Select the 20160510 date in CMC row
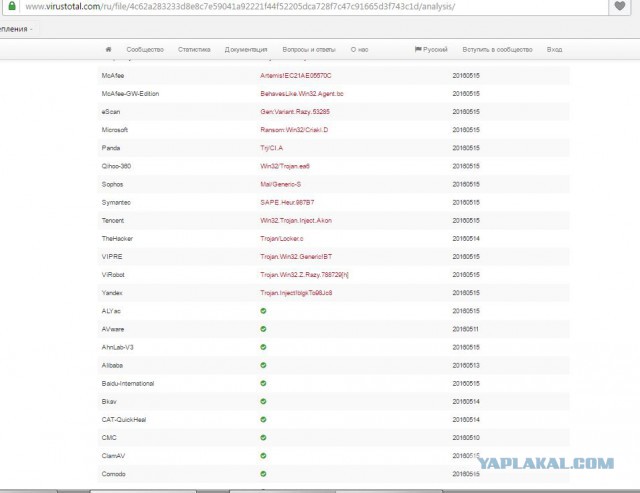Viewport: 640px width, 493px height. click(466, 437)
